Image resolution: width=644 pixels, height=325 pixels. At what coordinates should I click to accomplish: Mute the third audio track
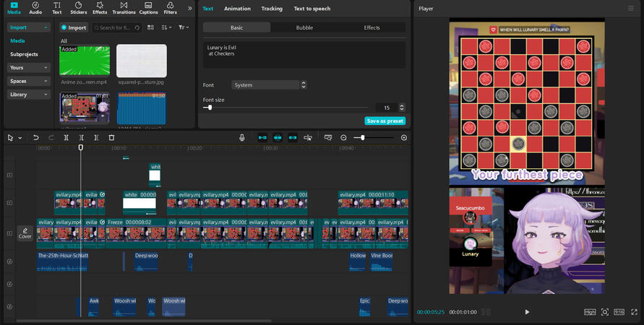(9, 306)
